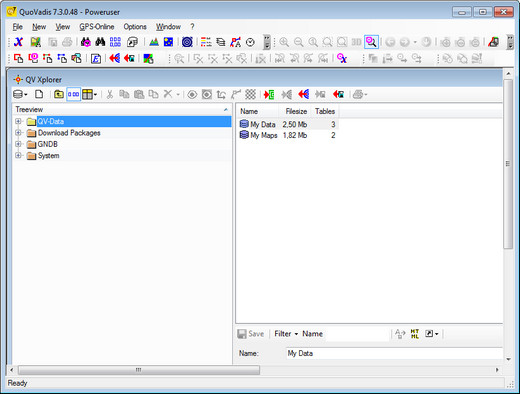Click the new blank page icon in Xplorer
Image resolution: width=520 pixels, height=394 pixels.
39,95
